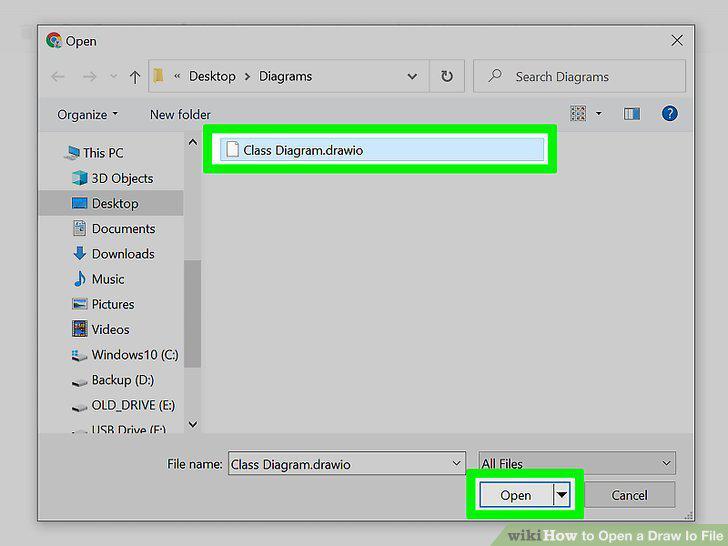Toggle the preview pane
Screen dimensions: 728x546
click(x=631, y=114)
